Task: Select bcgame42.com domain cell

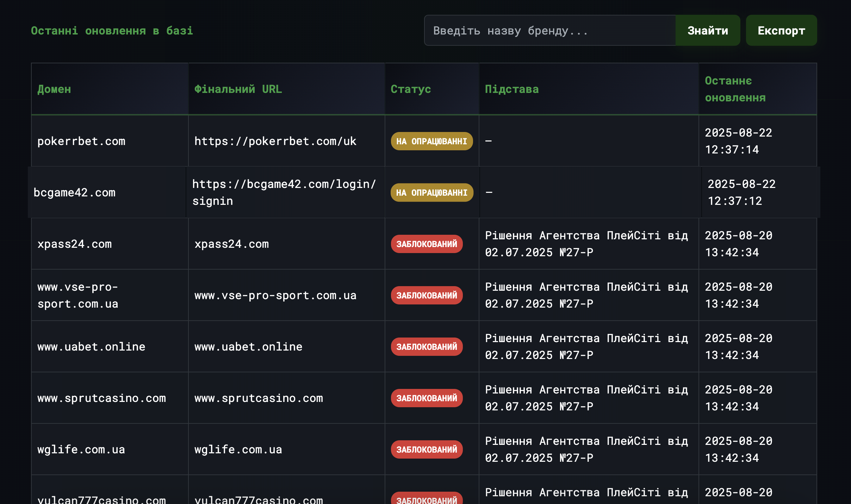Action: (x=74, y=193)
